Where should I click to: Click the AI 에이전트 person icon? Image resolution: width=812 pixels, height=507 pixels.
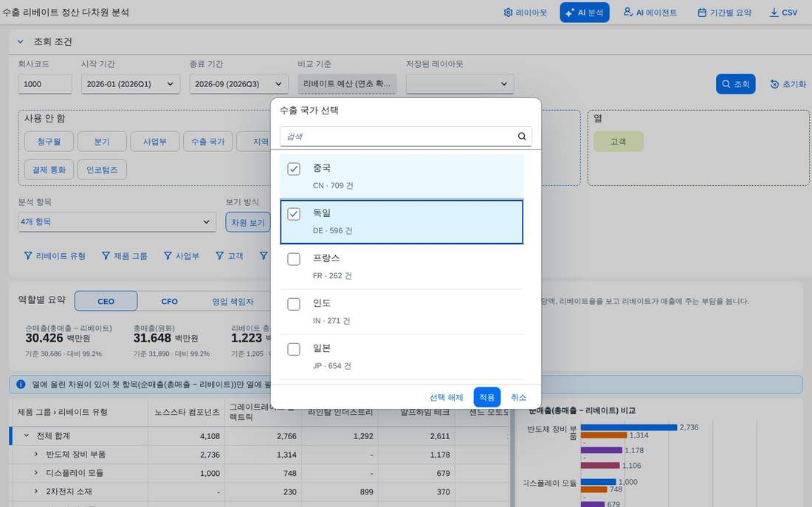pos(628,12)
